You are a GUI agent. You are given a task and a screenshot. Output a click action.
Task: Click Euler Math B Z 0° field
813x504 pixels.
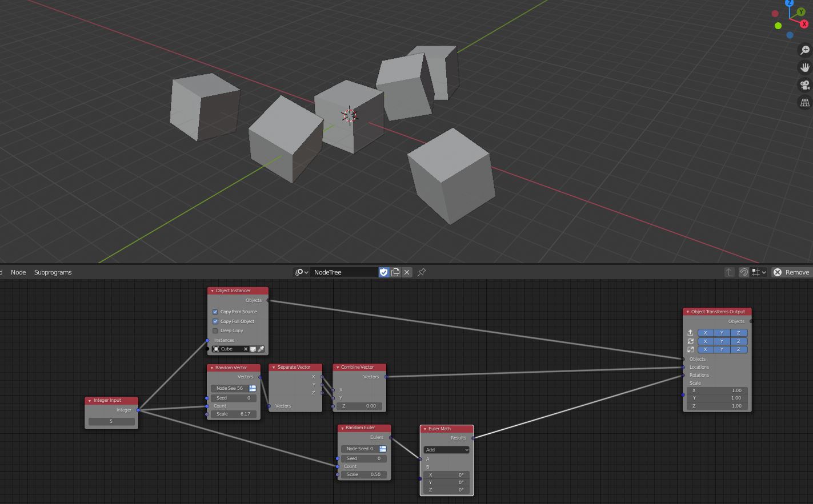point(447,490)
